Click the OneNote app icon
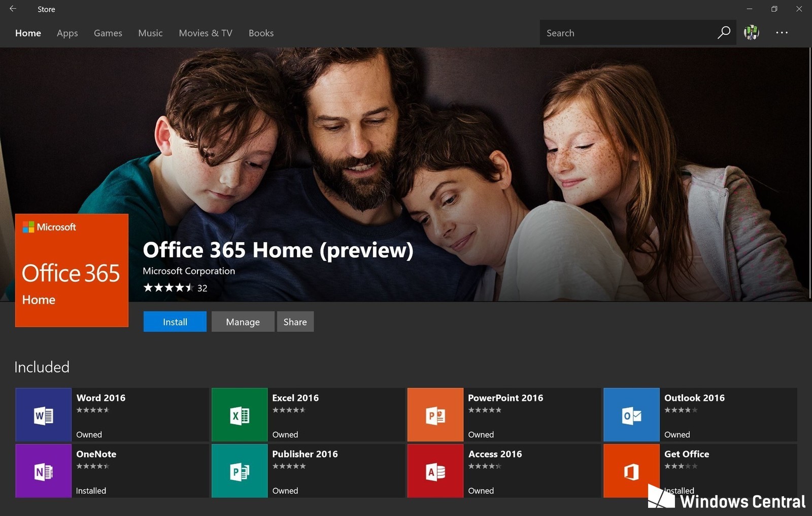The image size is (812, 516). point(44,471)
